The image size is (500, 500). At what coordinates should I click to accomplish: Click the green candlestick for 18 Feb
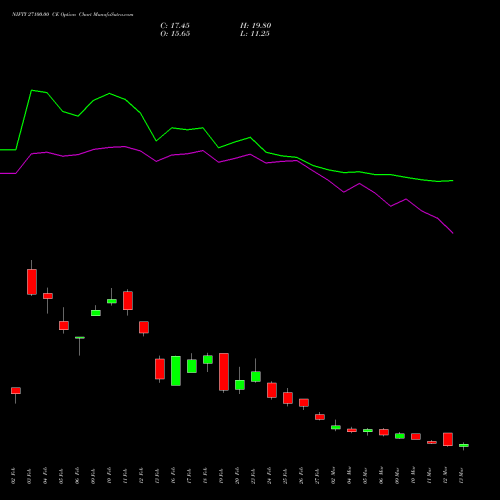(x=208, y=360)
